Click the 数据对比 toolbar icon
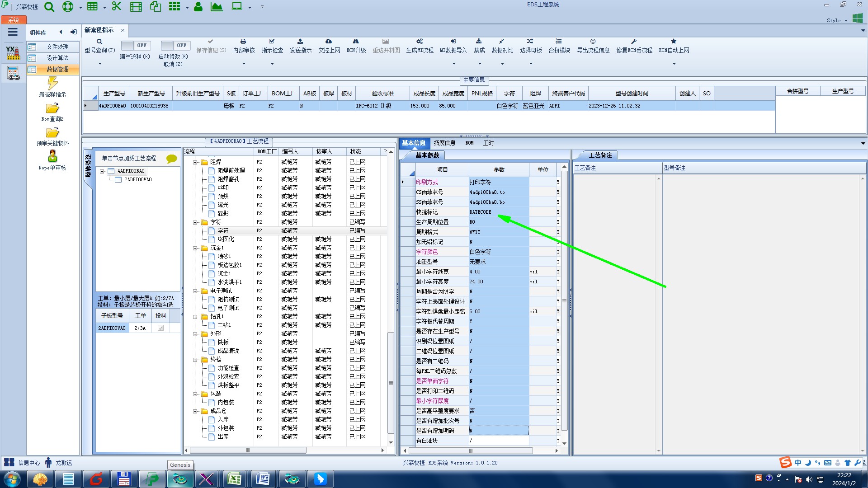 (x=502, y=42)
